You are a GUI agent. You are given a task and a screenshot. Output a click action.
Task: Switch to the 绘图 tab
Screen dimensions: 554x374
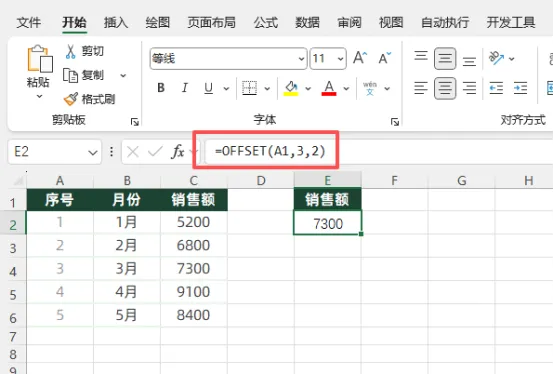point(158,23)
